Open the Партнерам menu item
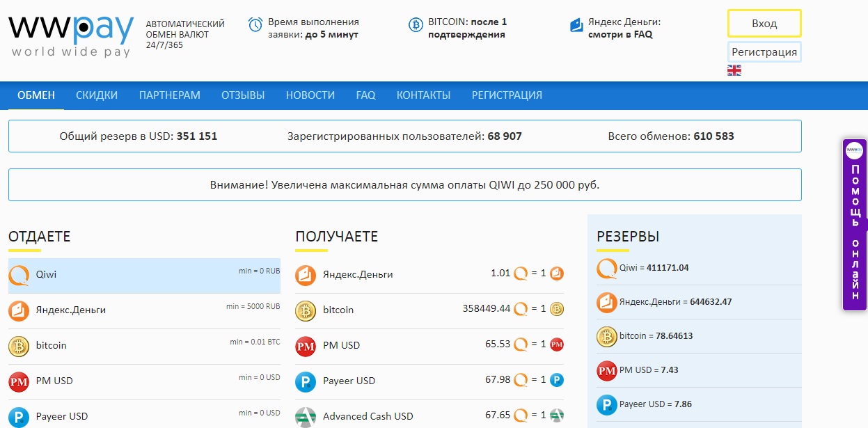This screenshot has width=868, height=428. coord(169,95)
